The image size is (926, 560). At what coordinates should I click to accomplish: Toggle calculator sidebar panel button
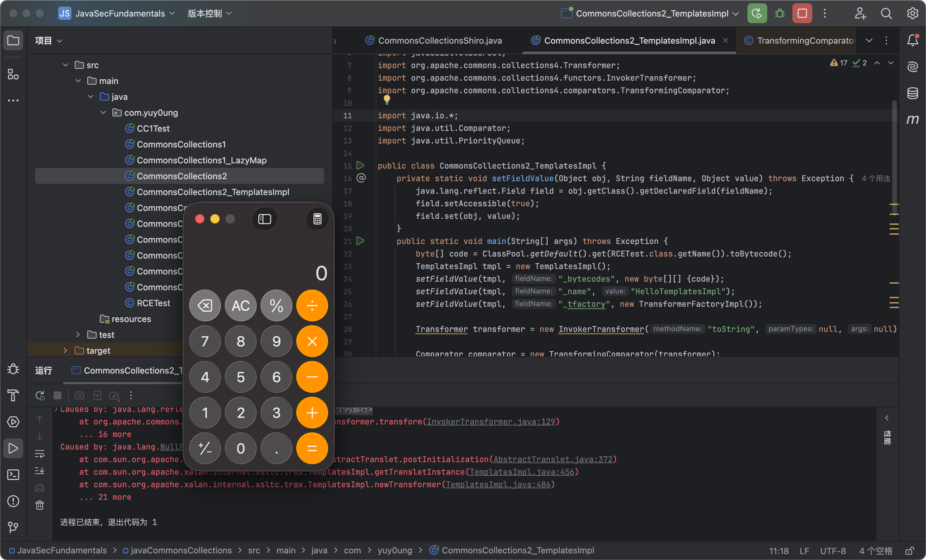pos(265,219)
